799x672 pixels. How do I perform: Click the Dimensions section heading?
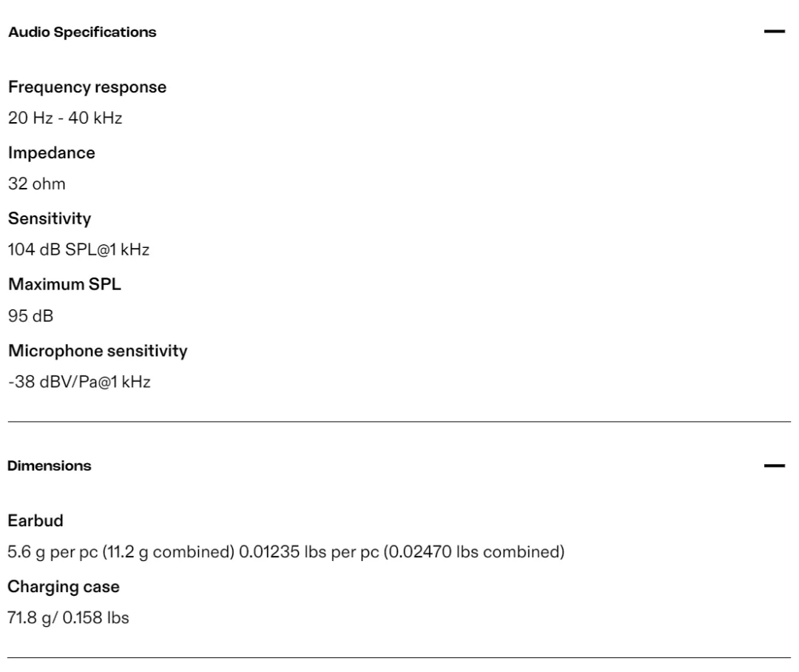[x=50, y=466]
